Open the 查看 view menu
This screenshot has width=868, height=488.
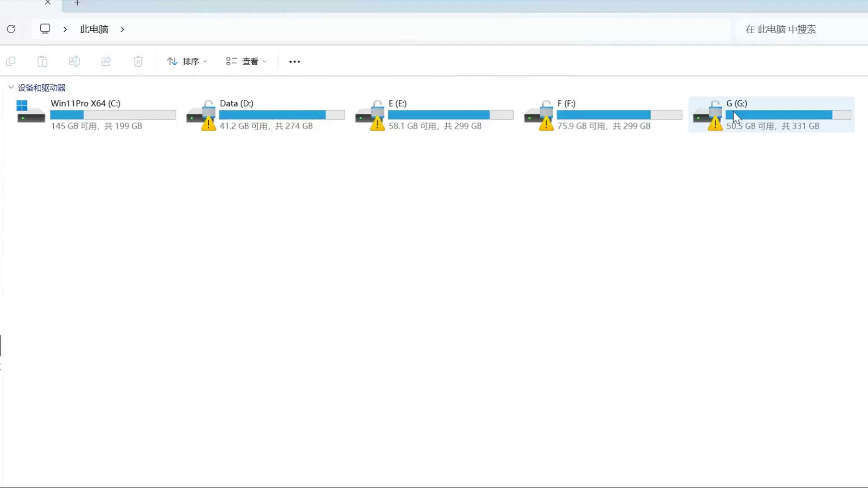coord(247,61)
